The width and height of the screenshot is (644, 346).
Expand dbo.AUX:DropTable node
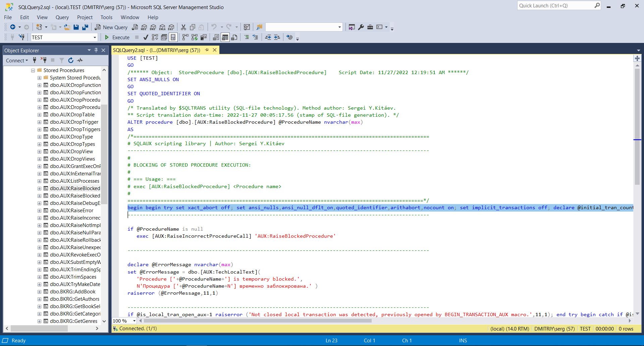click(x=39, y=115)
